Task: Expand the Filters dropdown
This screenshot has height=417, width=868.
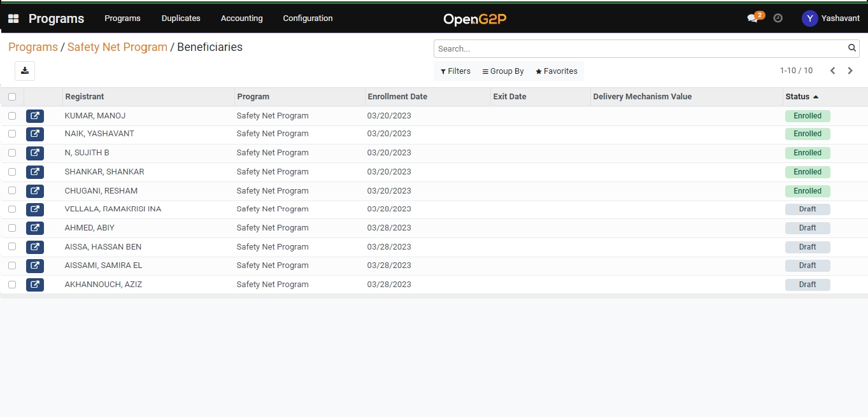Action: click(455, 71)
